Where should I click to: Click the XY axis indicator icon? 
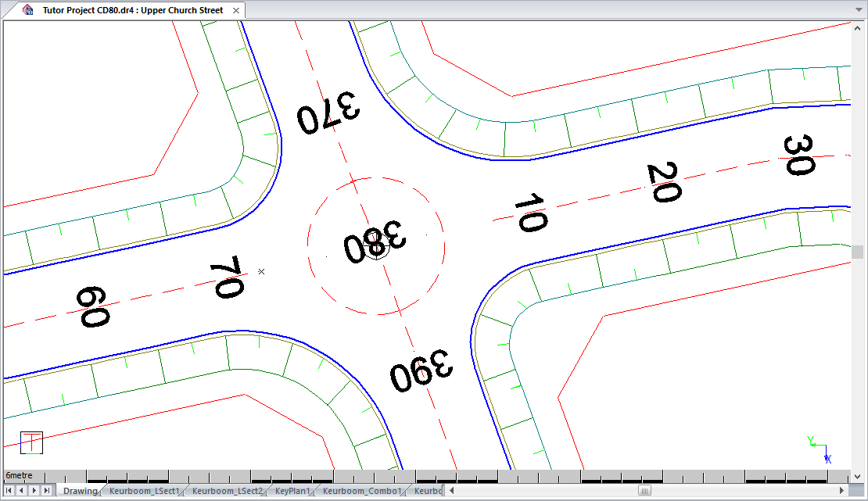click(819, 449)
